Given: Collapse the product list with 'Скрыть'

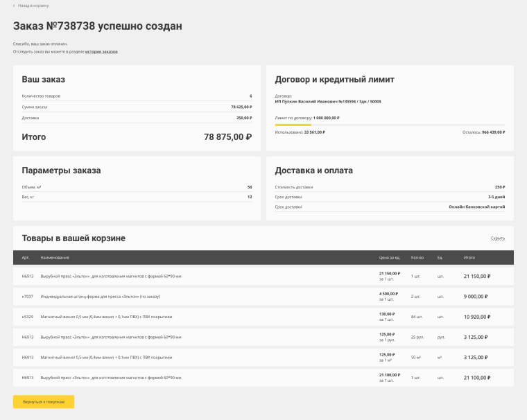Looking at the screenshot, I should pos(497,238).
